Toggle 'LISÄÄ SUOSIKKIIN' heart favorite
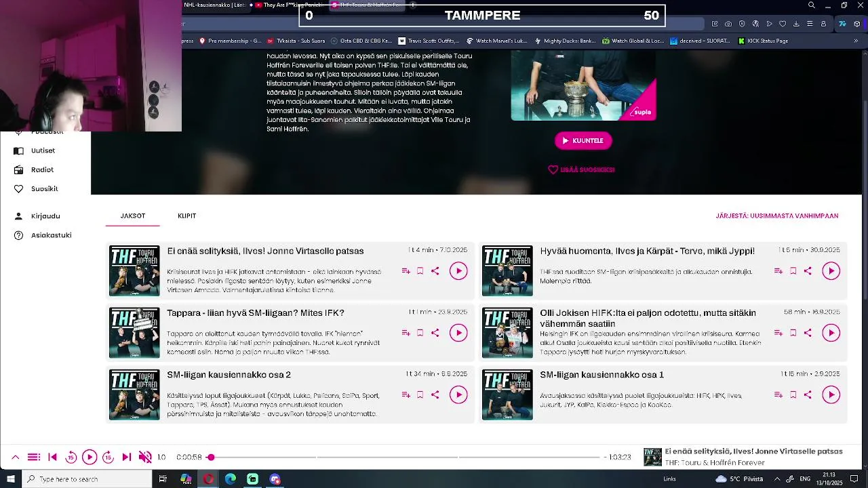 (x=581, y=170)
